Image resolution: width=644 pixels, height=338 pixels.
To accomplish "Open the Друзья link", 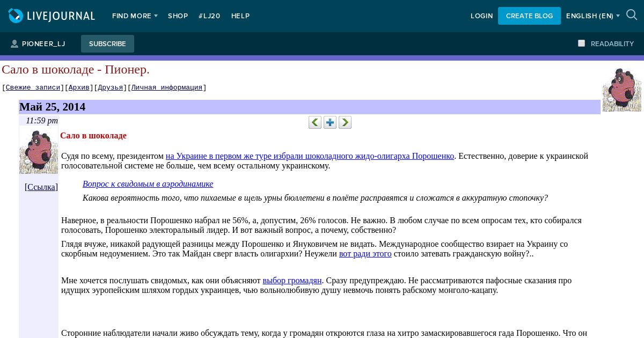I will pos(111,87).
